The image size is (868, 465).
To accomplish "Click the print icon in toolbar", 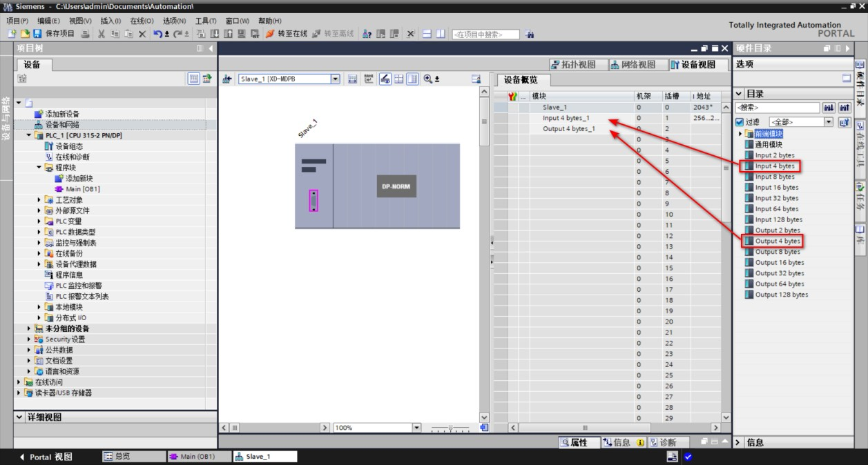I will pos(86,34).
